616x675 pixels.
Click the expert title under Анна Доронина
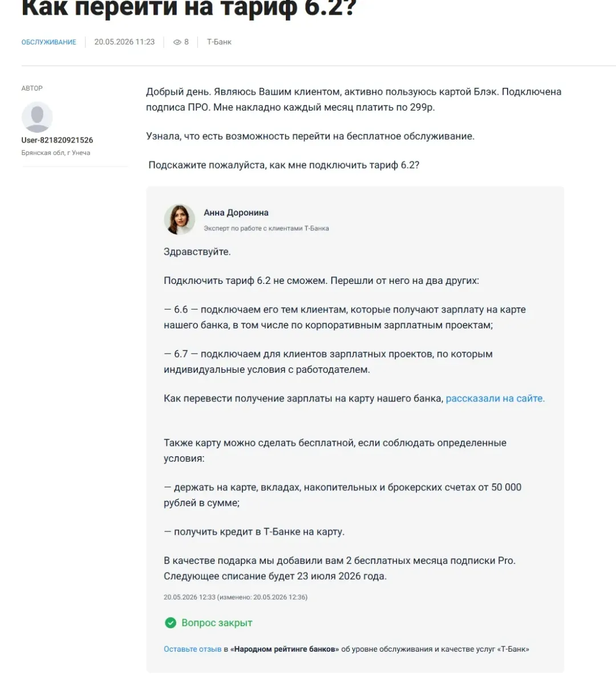266,229
